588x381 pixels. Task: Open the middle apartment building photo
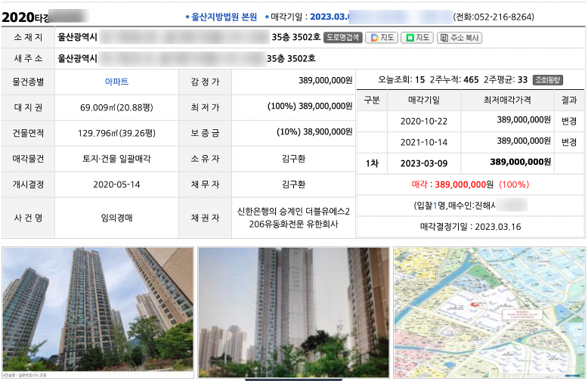[x=293, y=311]
